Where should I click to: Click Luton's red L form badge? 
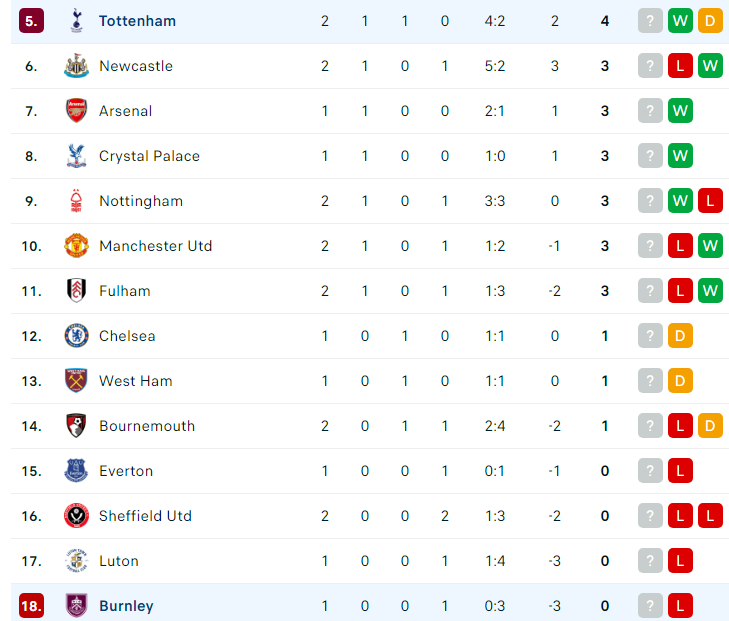coord(680,561)
